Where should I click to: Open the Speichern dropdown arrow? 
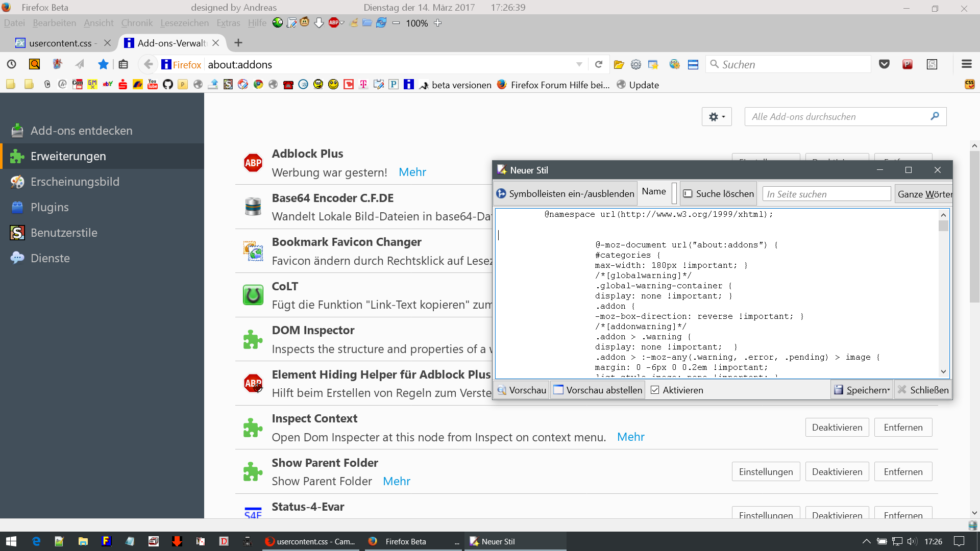click(x=889, y=390)
